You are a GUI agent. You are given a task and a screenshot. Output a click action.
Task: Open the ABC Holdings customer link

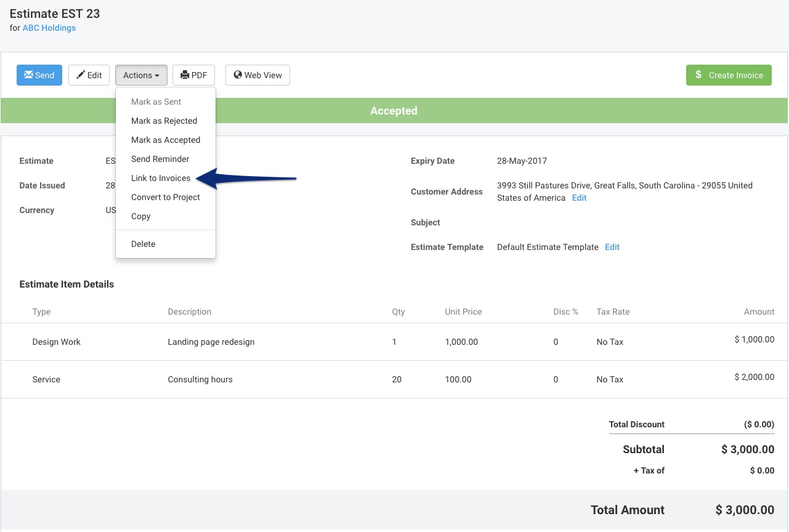click(49, 28)
